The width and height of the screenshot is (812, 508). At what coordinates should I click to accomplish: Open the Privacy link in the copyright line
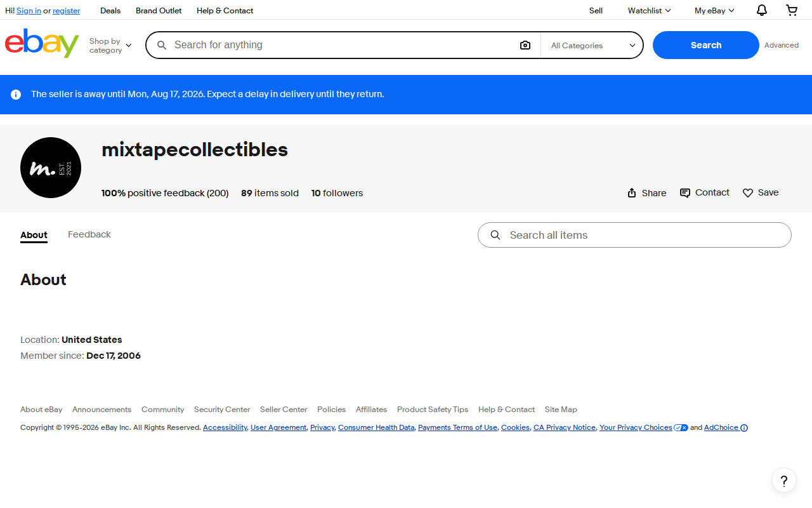[x=322, y=428]
